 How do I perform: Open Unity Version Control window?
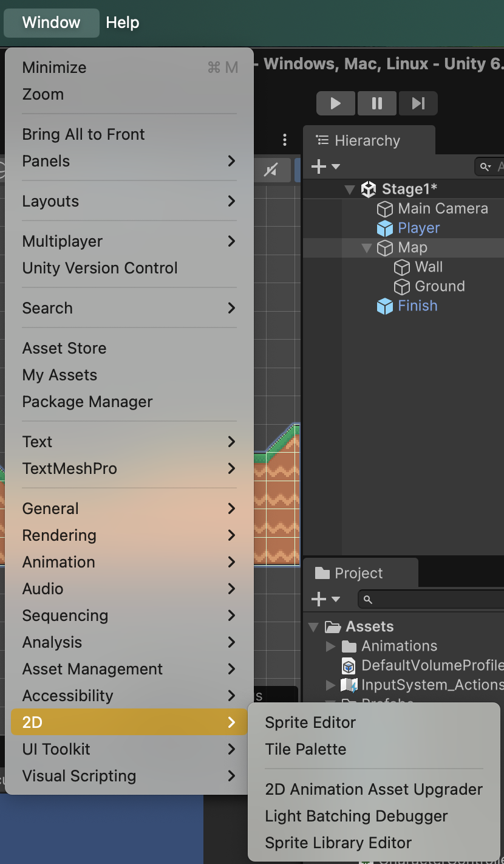pyautogui.click(x=129, y=268)
